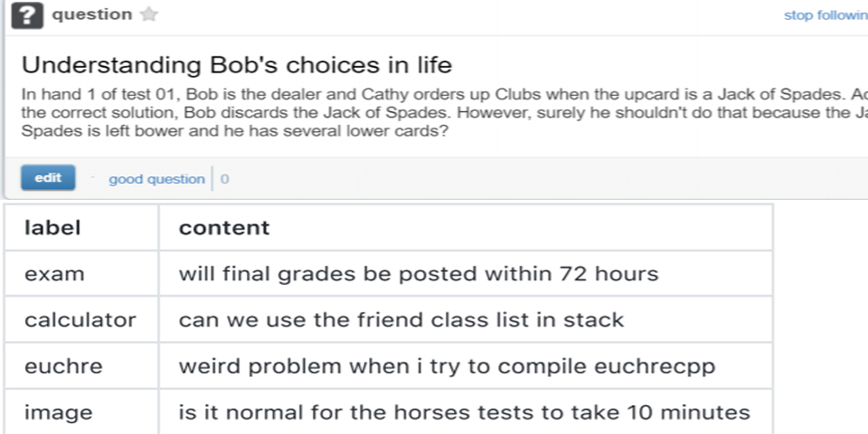Select the "euchre" label cell
Viewport: 868px width, 434px height.
tap(63, 366)
